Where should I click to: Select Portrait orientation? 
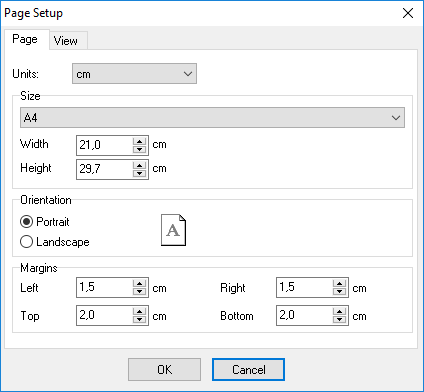[45, 222]
